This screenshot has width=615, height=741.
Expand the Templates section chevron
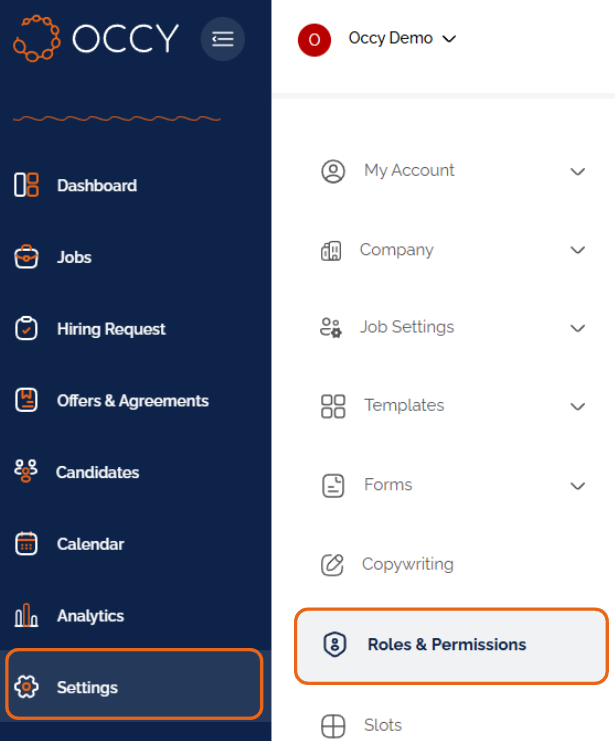pyautogui.click(x=578, y=407)
